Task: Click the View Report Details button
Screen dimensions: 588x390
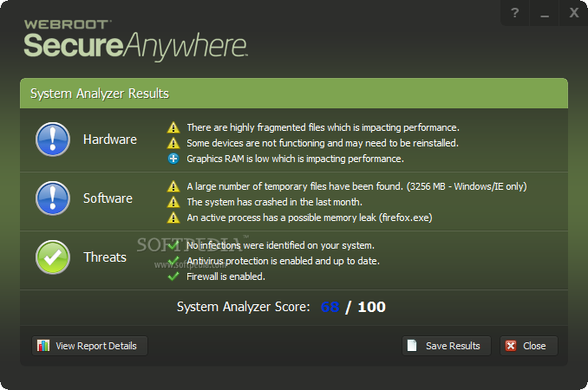Action: tap(89, 346)
